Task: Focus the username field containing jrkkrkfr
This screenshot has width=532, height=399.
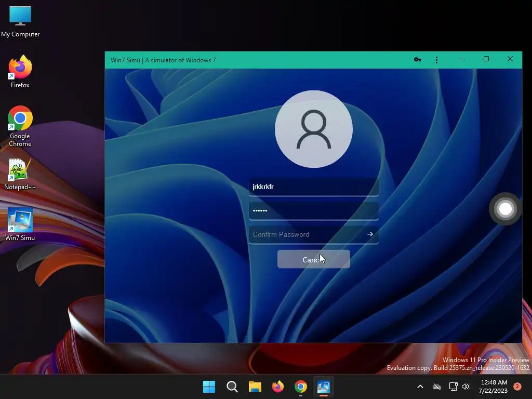Action: [x=314, y=187]
